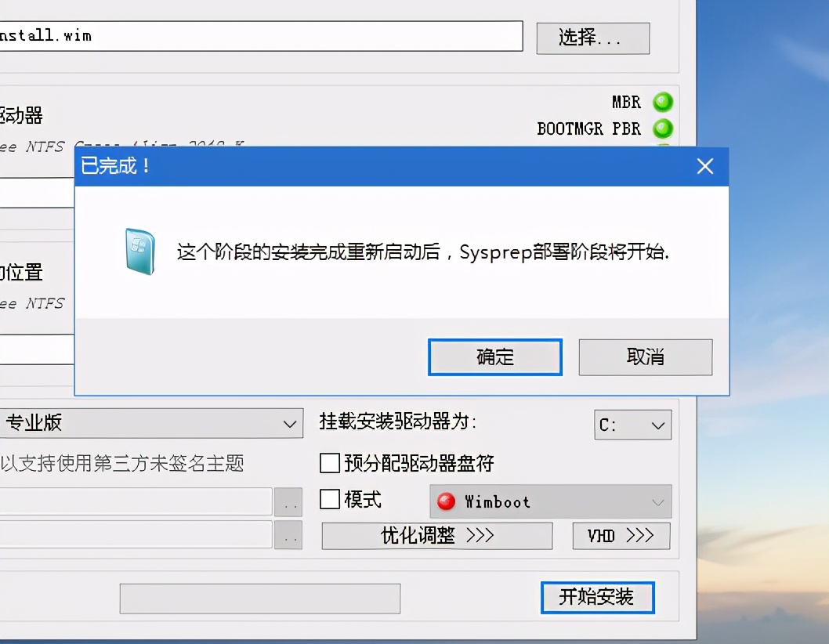
Task: Click the green MBR status indicator
Action: click(662, 102)
